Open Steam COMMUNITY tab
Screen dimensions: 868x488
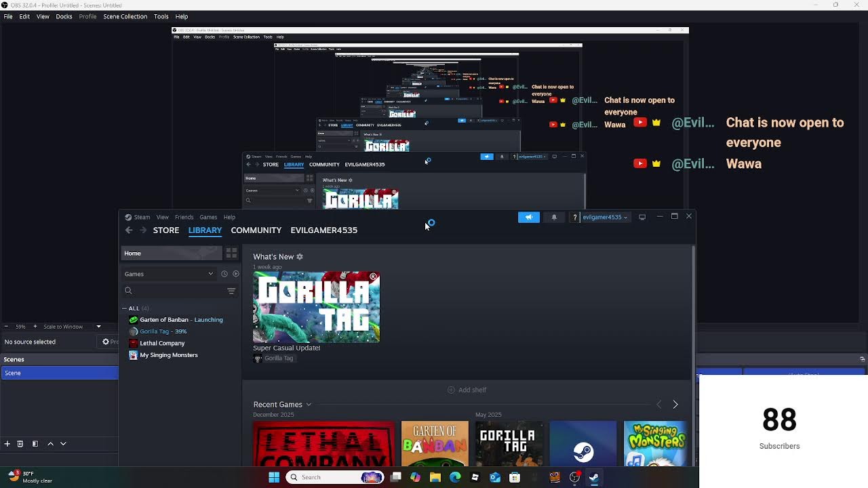click(256, 230)
